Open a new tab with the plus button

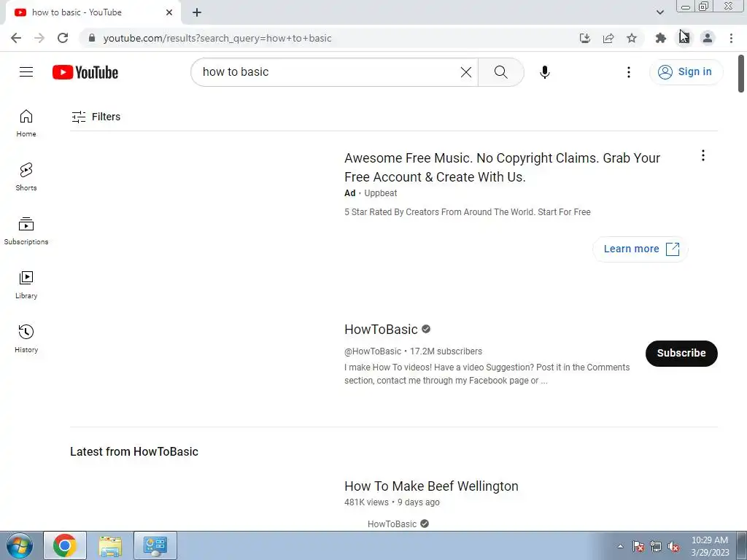tap(197, 12)
